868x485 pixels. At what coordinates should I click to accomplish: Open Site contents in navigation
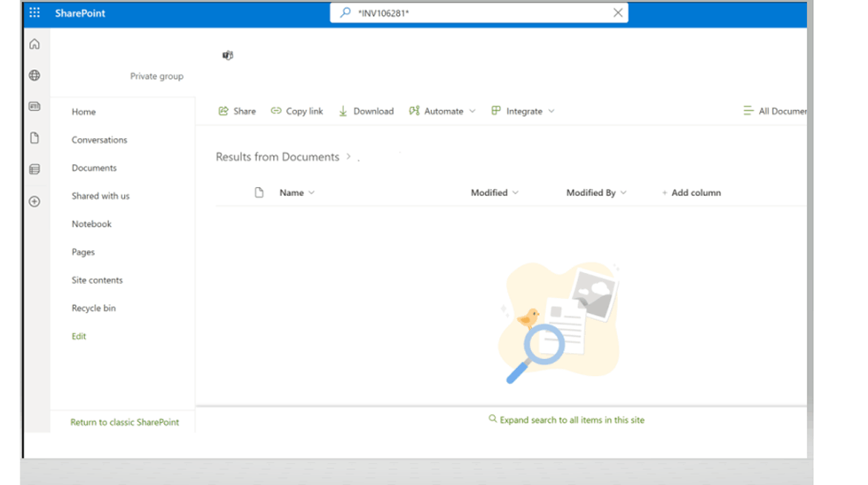pyautogui.click(x=97, y=280)
